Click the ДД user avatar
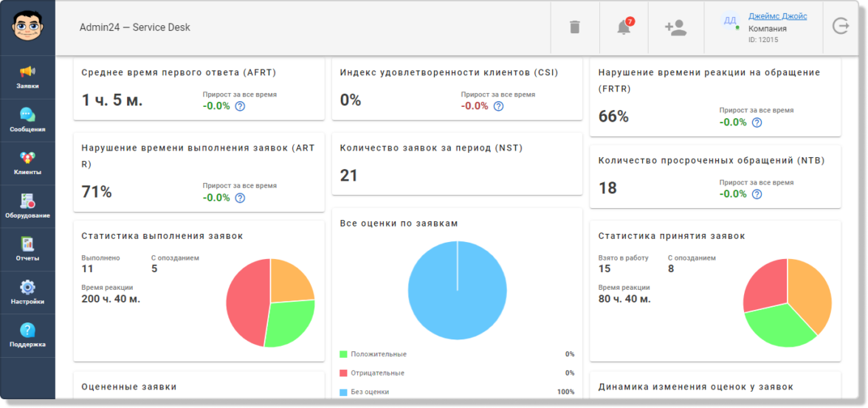 [x=730, y=21]
